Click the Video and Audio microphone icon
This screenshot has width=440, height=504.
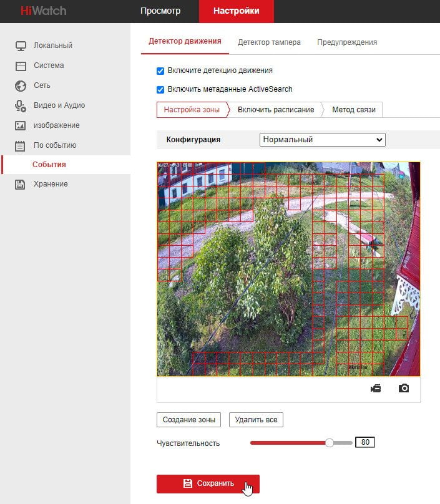point(21,106)
